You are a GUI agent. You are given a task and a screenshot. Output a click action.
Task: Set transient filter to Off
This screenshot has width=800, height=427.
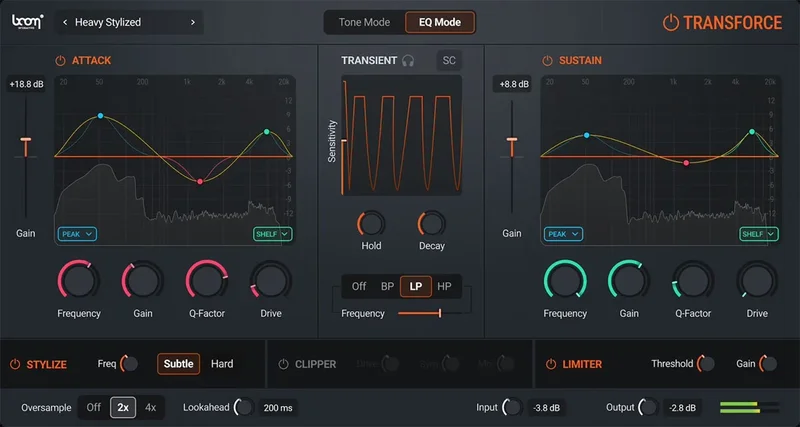point(359,286)
